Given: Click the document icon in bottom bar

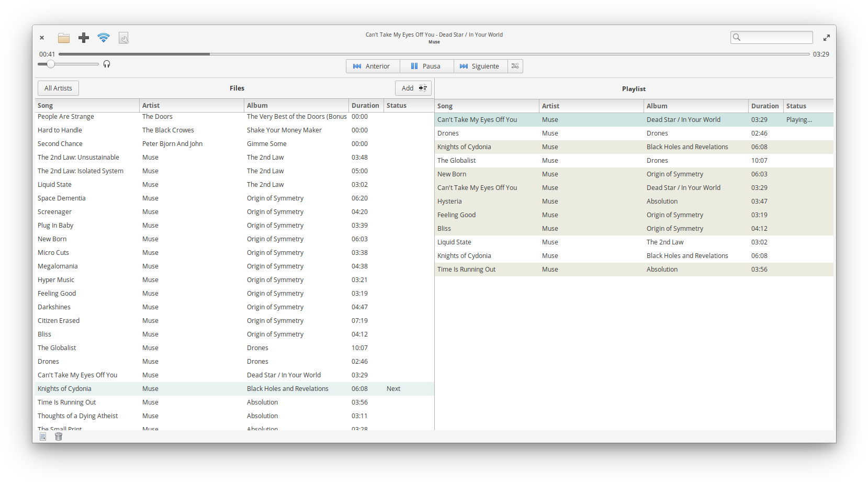Looking at the screenshot, I should pyautogui.click(x=43, y=436).
